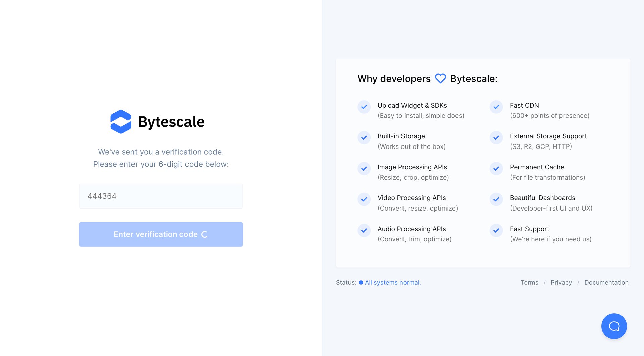Click the blue heart icon in heading

(440, 78)
